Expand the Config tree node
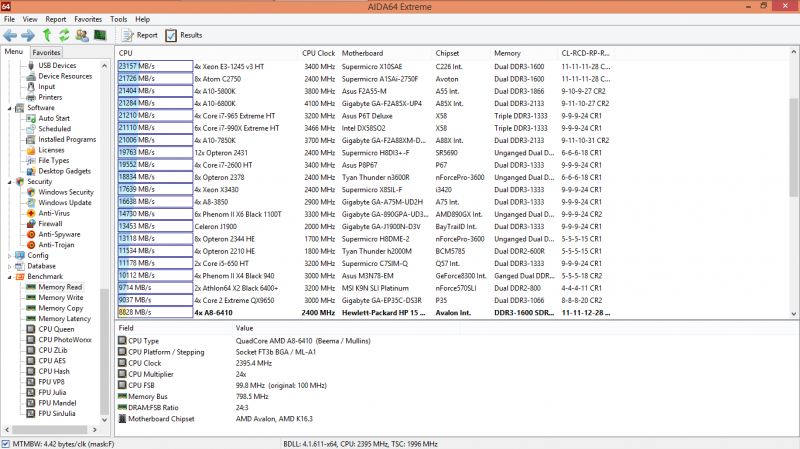Viewport: 800px width, 449px height. click(x=10, y=255)
